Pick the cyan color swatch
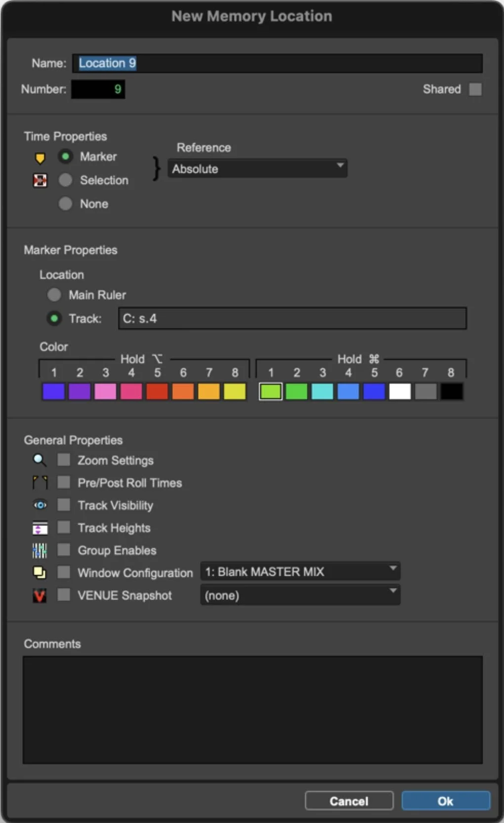The height and width of the screenshot is (823, 504). click(322, 392)
